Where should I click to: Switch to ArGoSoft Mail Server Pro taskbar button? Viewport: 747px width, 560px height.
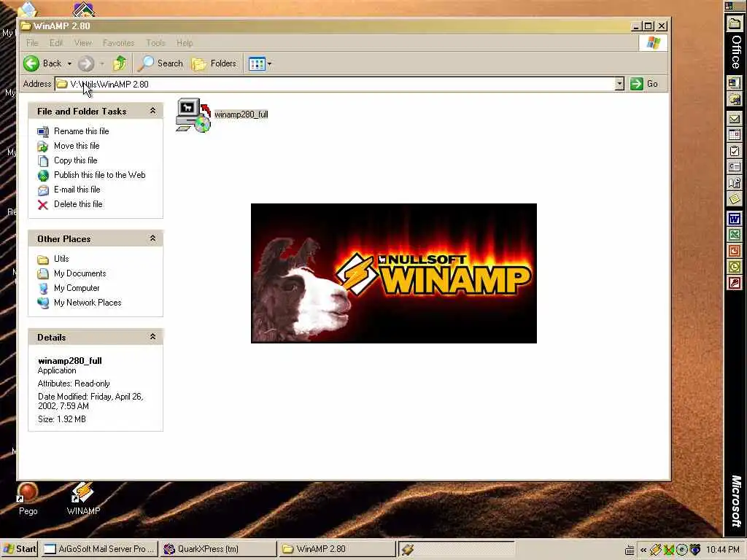[98, 549]
